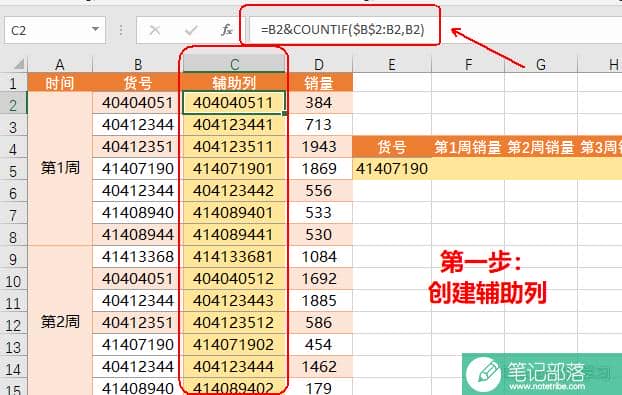The height and width of the screenshot is (395, 622).
Task: Open the Name Box dropdown arrow
Action: 95,29
